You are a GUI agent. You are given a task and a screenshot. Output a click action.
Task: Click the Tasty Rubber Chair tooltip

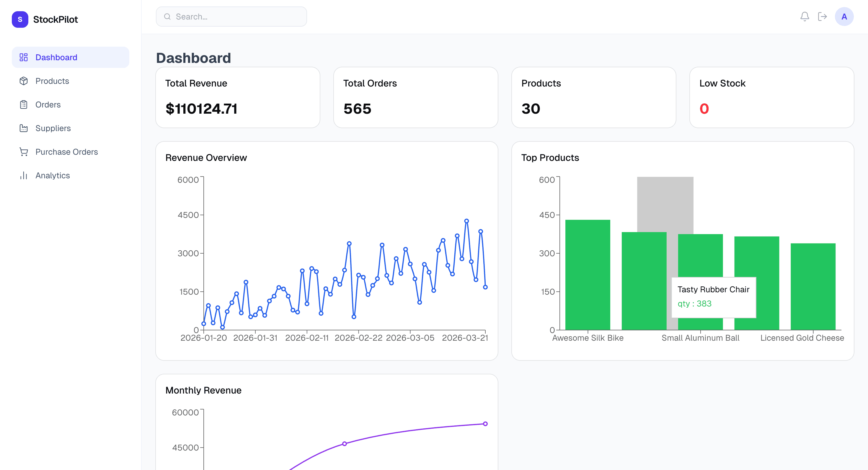click(x=714, y=297)
